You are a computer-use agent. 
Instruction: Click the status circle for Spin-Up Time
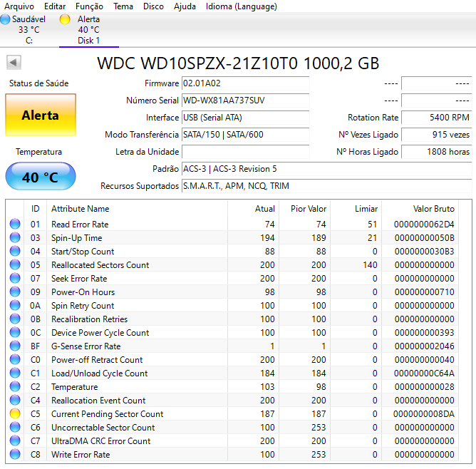coord(15,237)
